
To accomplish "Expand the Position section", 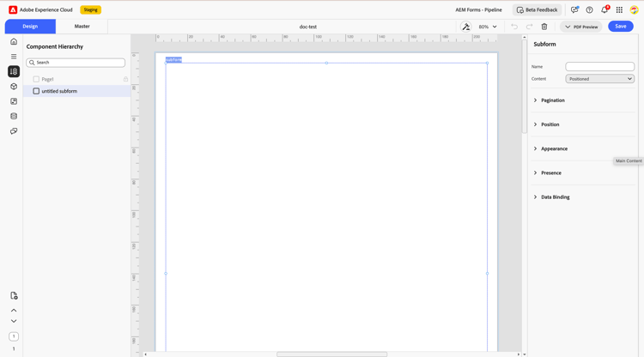I will pos(546,124).
